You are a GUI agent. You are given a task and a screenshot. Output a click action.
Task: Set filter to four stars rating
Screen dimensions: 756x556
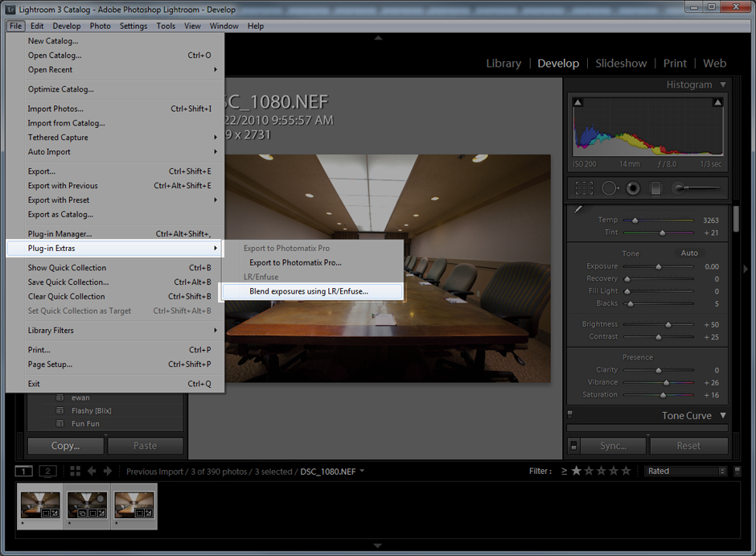tap(614, 472)
